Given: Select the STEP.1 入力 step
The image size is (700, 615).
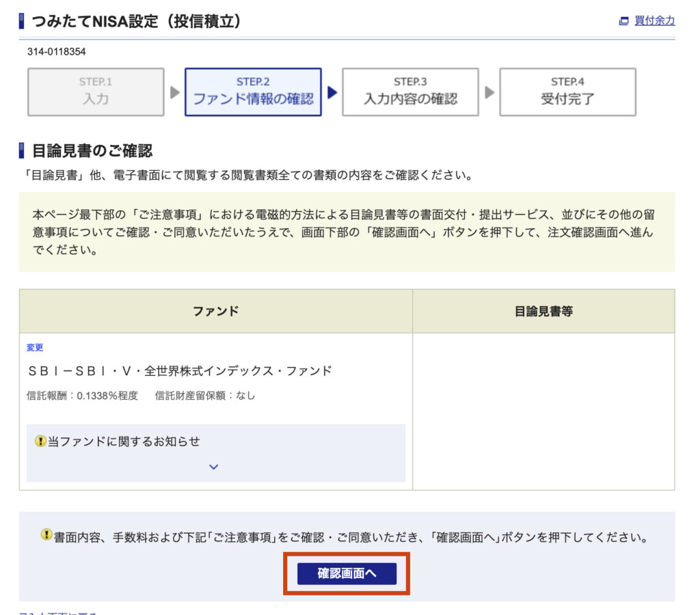Looking at the screenshot, I should click(96, 92).
